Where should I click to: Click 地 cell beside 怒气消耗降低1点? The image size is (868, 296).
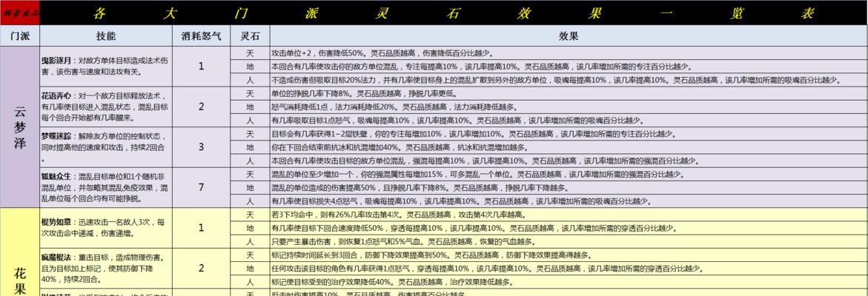(250, 107)
